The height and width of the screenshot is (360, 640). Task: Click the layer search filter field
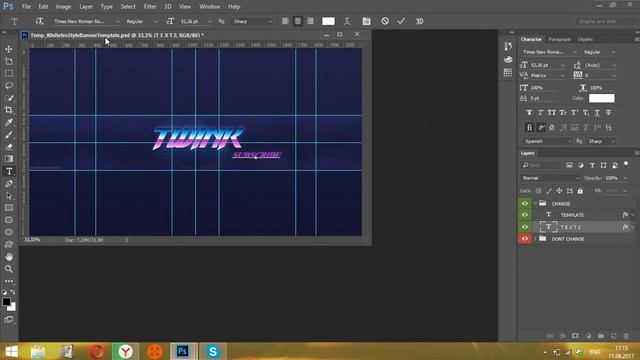point(542,165)
